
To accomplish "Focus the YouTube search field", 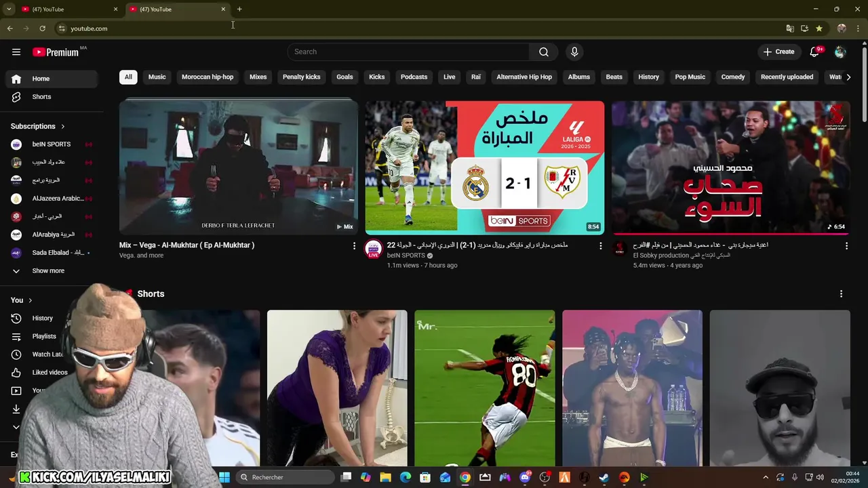I will pyautogui.click(x=408, y=52).
